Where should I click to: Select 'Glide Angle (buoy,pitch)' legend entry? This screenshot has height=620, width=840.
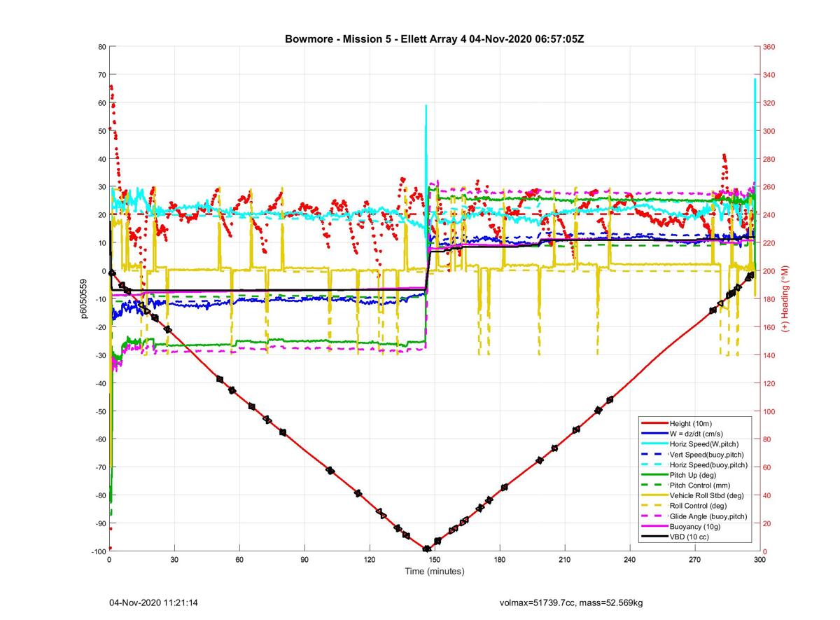click(x=708, y=516)
